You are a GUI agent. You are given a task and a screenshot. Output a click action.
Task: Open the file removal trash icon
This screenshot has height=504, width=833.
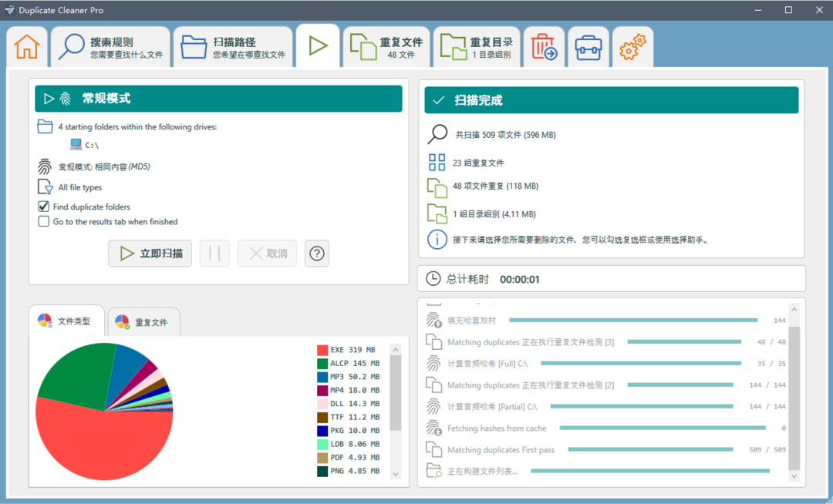coord(544,46)
